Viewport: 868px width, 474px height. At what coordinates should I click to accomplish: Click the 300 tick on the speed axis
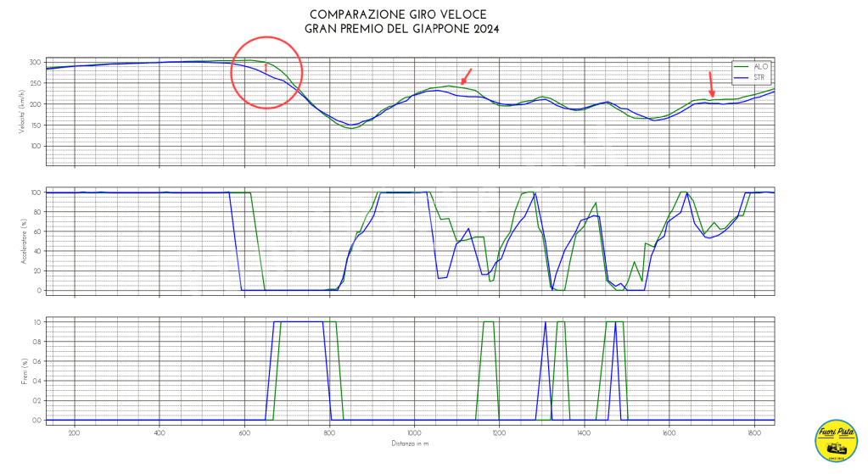34,63
